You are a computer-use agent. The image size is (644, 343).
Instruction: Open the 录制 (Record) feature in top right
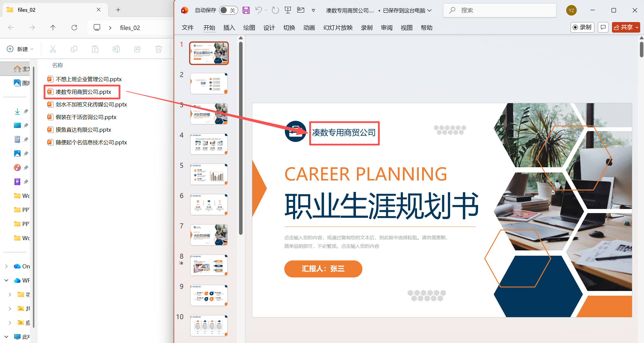pos(582,27)
